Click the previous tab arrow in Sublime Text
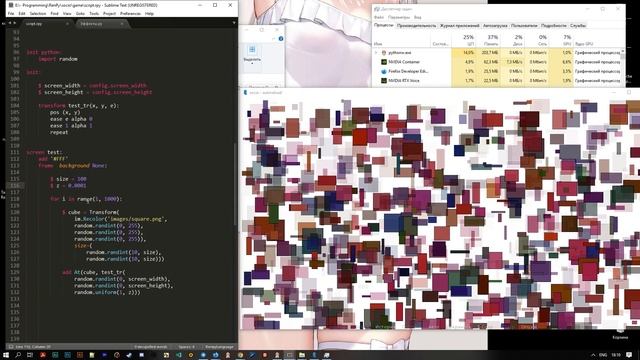 10,23
